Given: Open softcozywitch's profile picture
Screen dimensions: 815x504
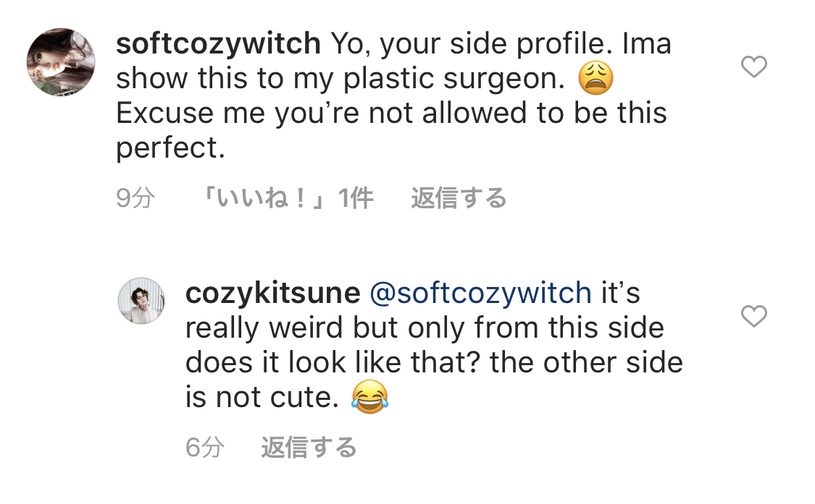Looking at the screenshot, I should tap(60, 61).
